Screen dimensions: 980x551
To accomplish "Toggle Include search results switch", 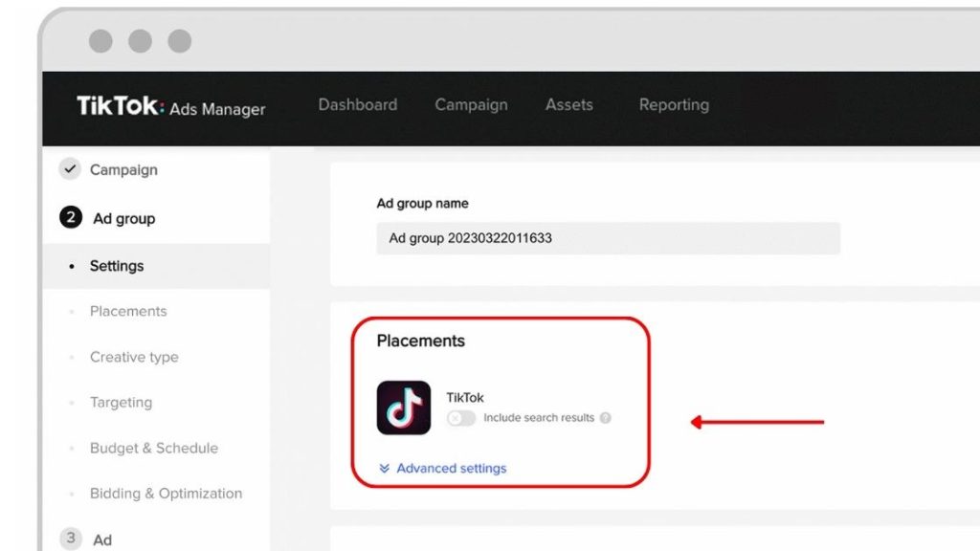I will point(461,418).
